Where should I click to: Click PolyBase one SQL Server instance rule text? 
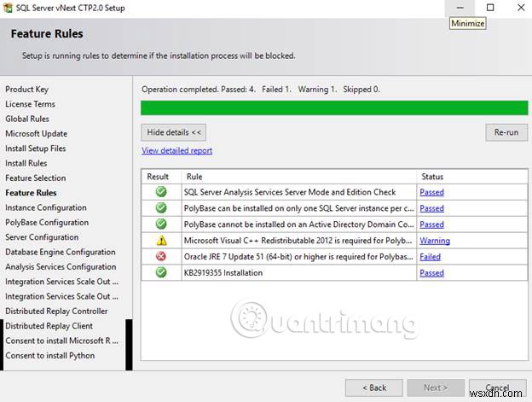(x=298, y=208)
